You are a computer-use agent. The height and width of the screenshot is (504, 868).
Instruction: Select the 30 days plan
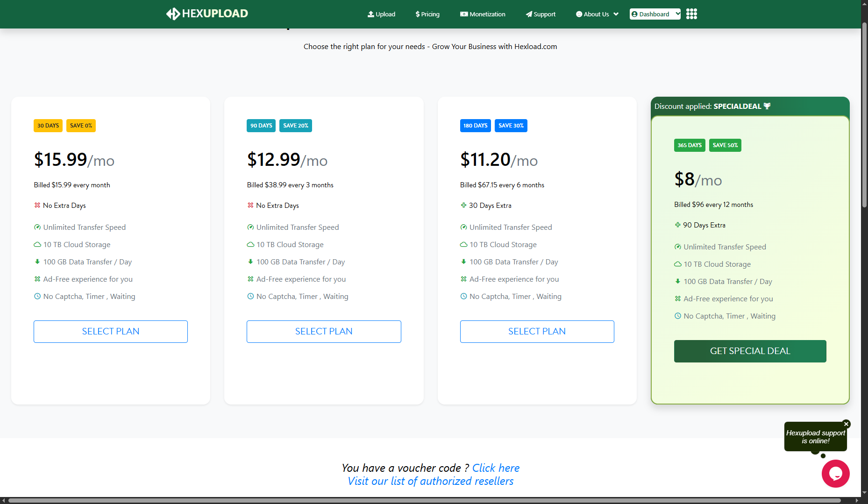pyautogui.click(x=111, y=332)
